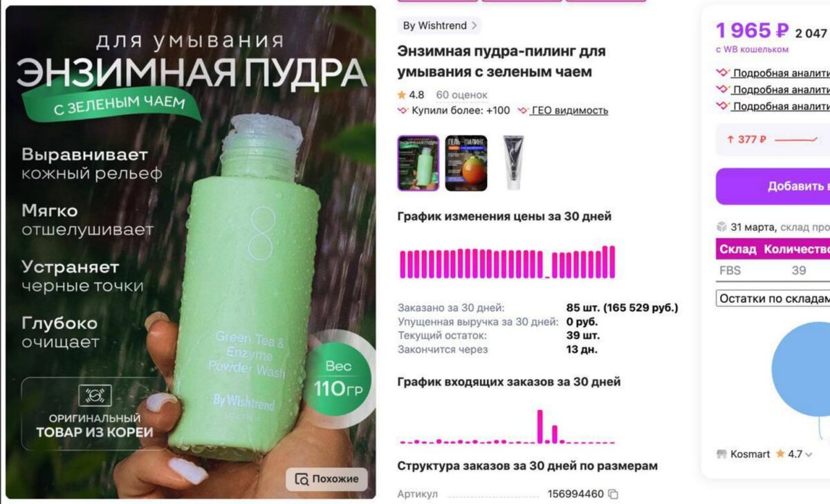Open the ГЕО видимость link
830x504 pixels.
click(x=570, y=111)
